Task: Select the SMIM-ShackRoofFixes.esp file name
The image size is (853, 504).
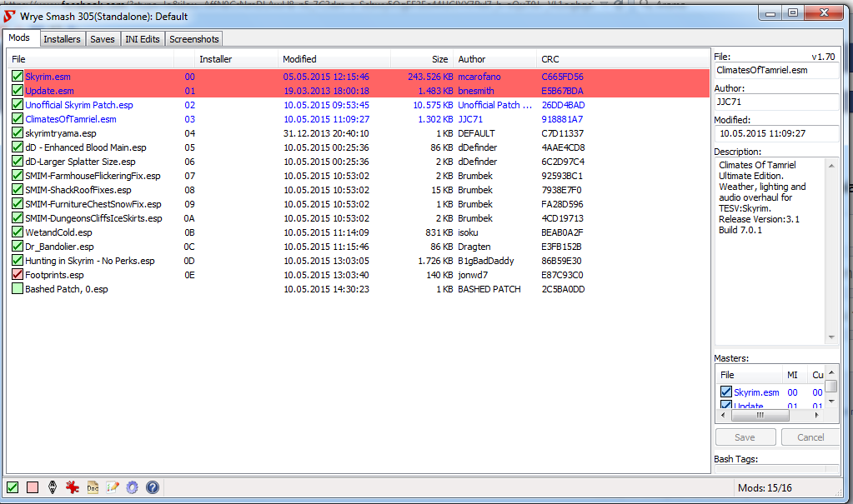Action: (x=78, y=190)
